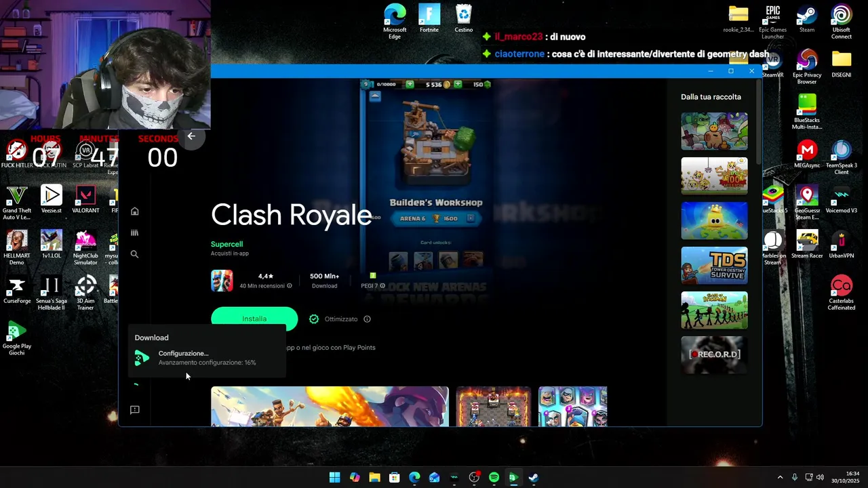Open NightClub Simulator desktop icon

(85, 247)
